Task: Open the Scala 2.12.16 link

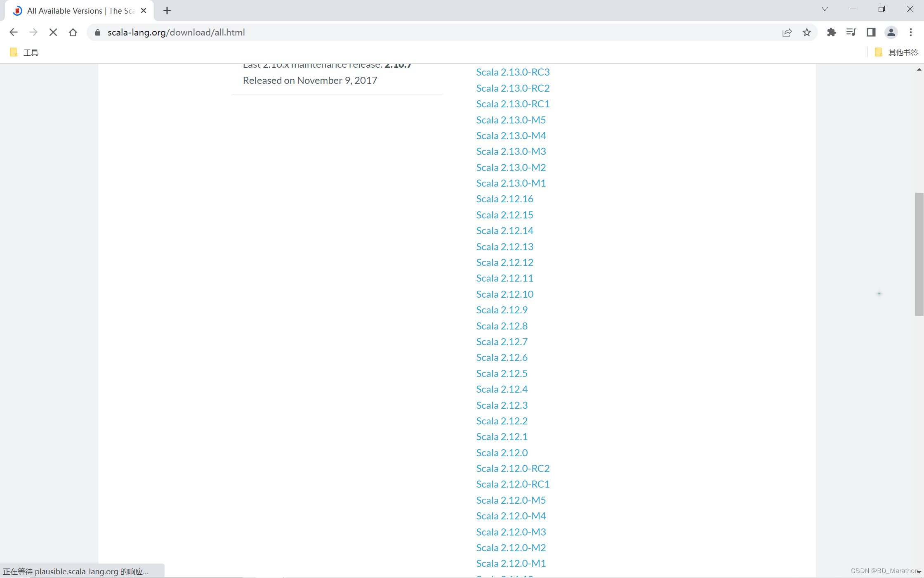Action: tap(504, 199)
